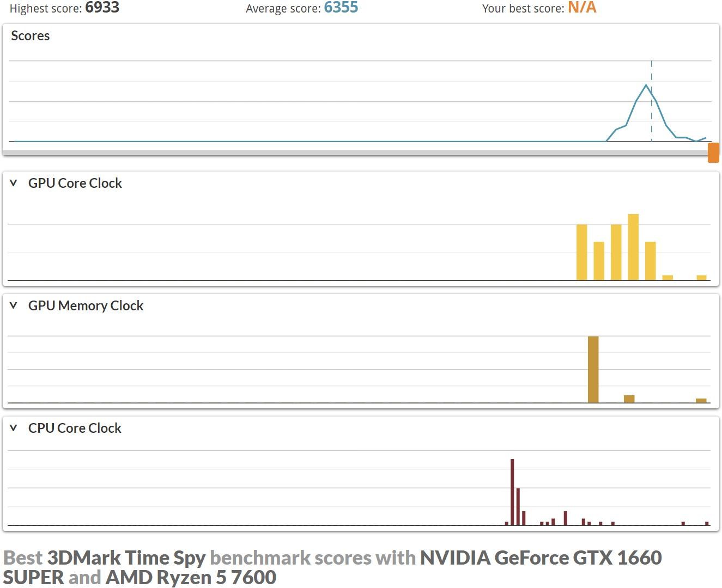Click the peak of the Scores curve
This screenshot has width=722, height=588.
[x=646, y=85]
